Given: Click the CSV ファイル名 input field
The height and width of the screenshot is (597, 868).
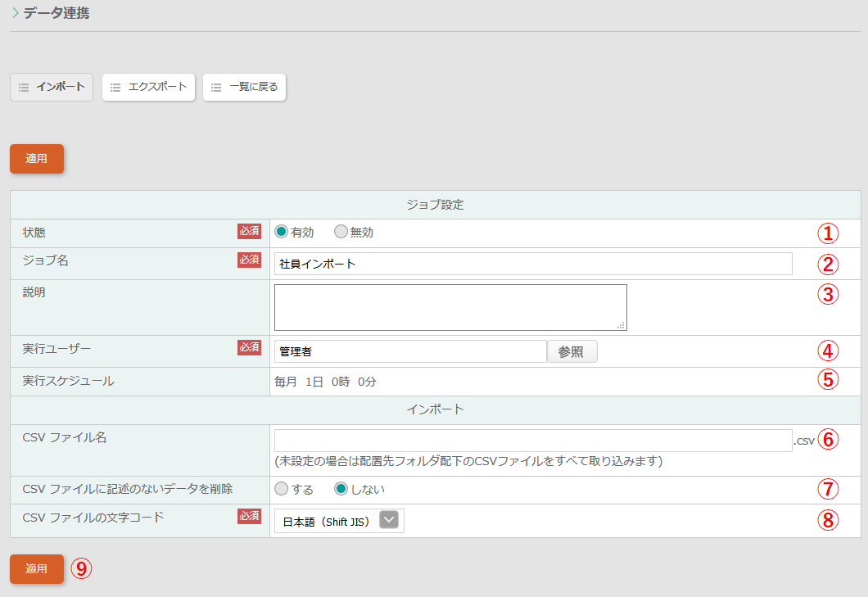Looking at the screenshot, I should [533, 441].
